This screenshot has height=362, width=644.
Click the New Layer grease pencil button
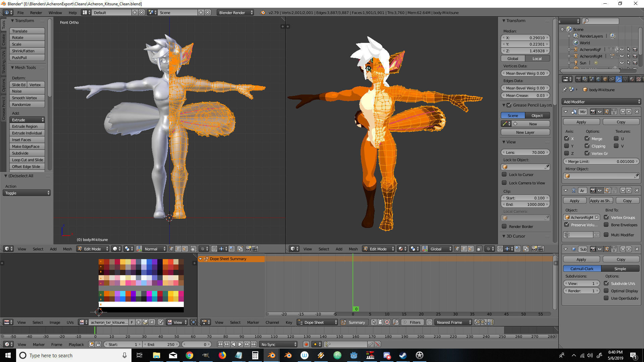[x=525, y=132]
